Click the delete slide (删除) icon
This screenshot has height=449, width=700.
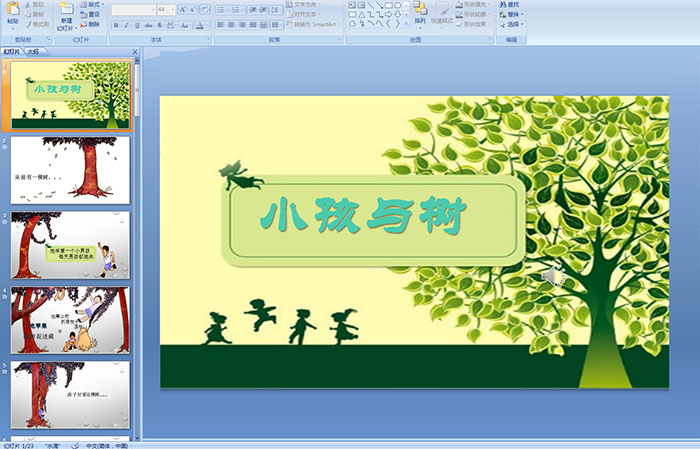pos(89,25)
